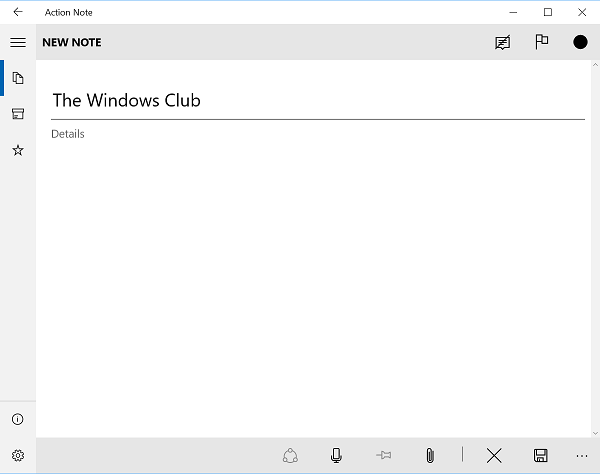600x474 pixels.
Task: Go back with the arrow button
Action: (x=18, y=12)
